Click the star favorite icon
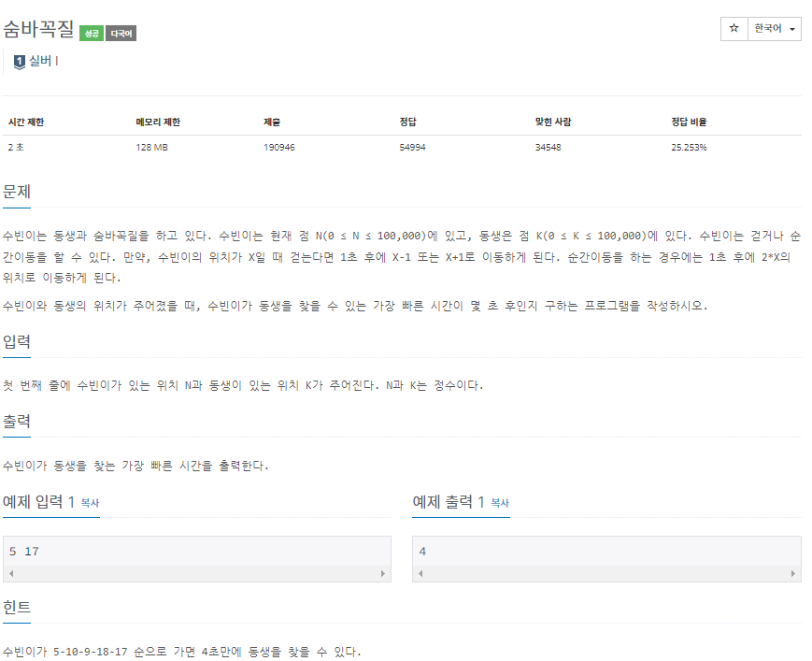Viewport: 812px width, 661px height. 734,28
